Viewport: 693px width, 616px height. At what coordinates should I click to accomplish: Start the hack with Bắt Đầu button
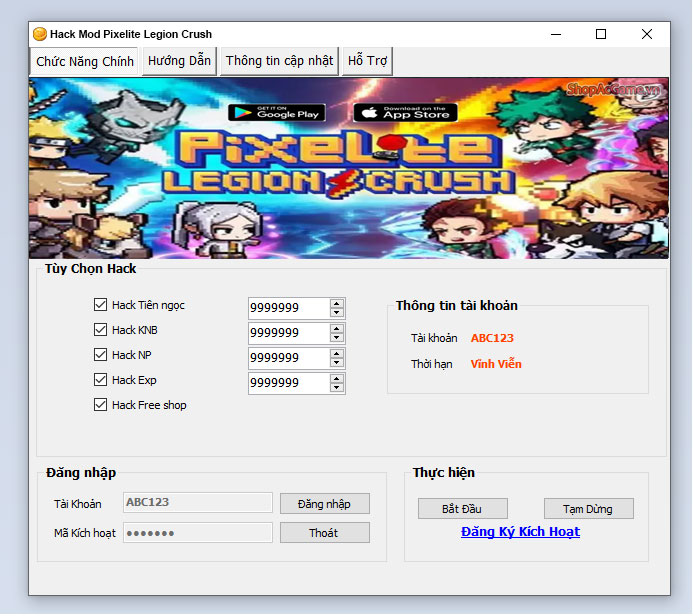pyautogui.click(x=463, y=509)
